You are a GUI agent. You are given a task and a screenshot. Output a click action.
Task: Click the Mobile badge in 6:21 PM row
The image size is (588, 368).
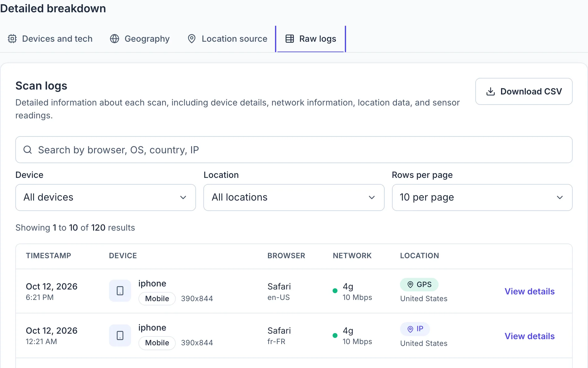click(x=157, y=299)
